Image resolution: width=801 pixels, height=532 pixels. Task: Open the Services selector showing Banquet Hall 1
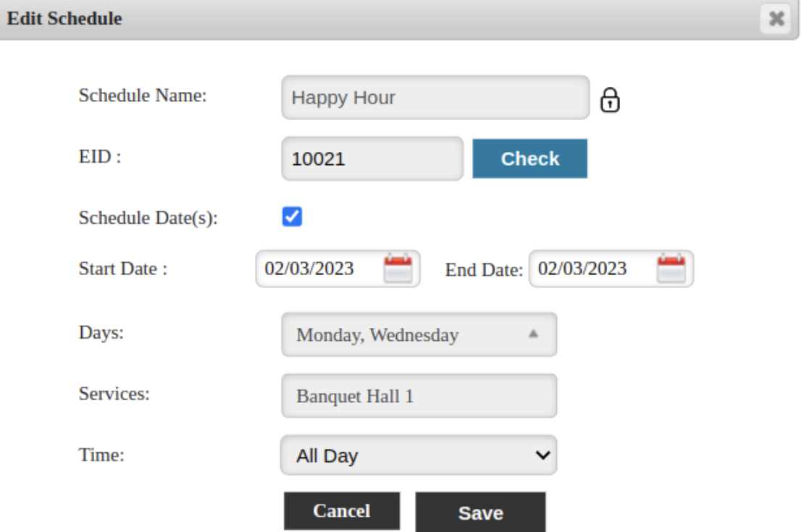pos(419,396)
